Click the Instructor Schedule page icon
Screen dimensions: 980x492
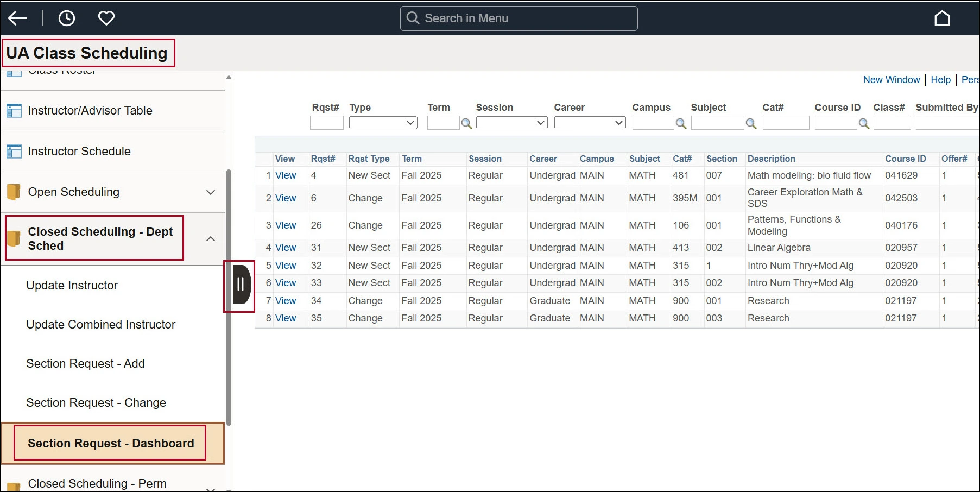(x=14, y=152)
